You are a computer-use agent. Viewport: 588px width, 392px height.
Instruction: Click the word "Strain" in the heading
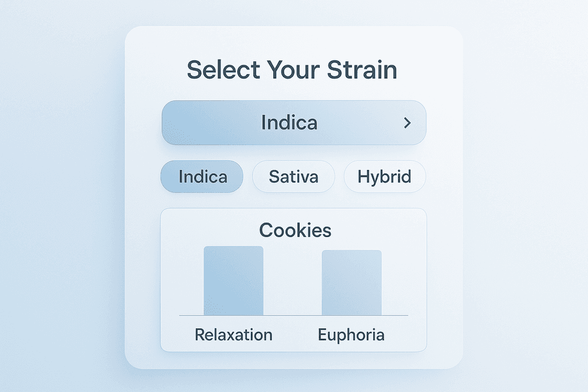(362, 70)
